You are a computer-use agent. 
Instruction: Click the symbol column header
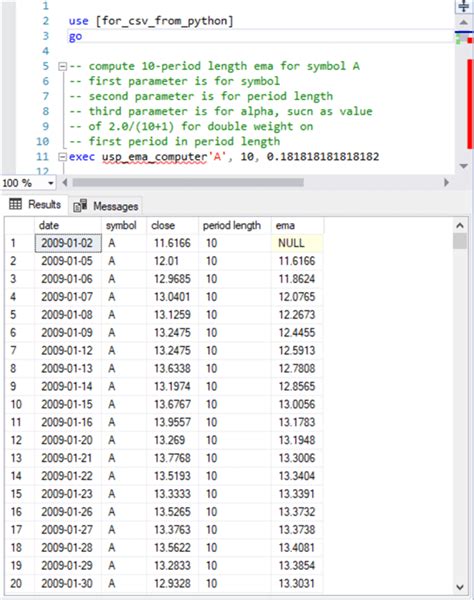124,225
